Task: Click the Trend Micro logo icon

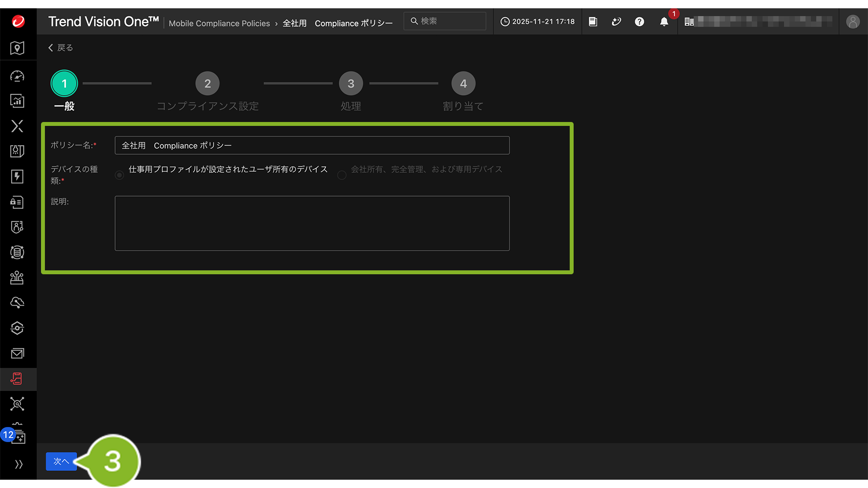Action: 18,21
